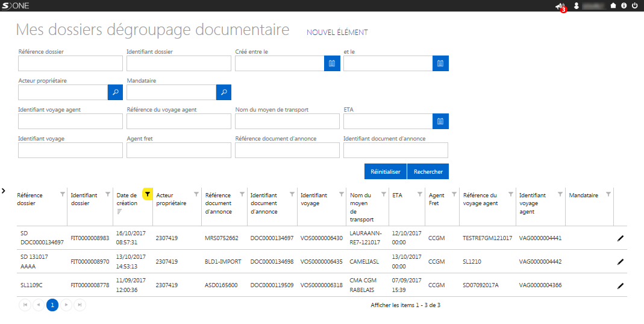
Task: Go to next page of results
Action: tap(66, 305)
